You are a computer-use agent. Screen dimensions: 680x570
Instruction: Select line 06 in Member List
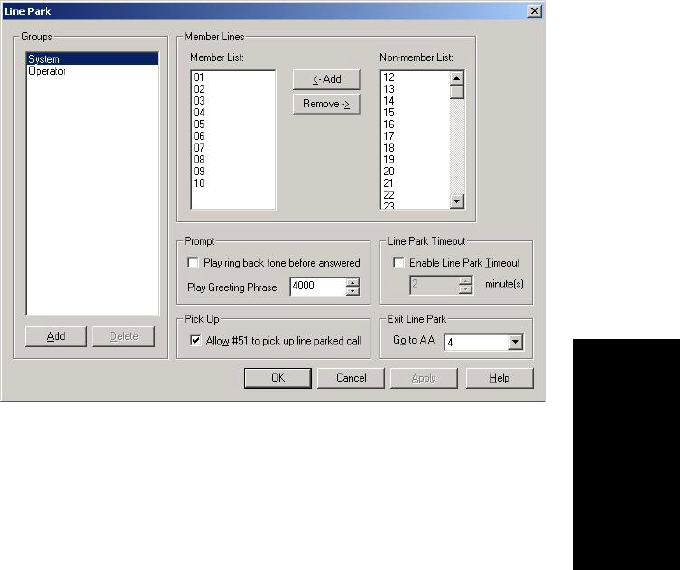tap(233, 136)
